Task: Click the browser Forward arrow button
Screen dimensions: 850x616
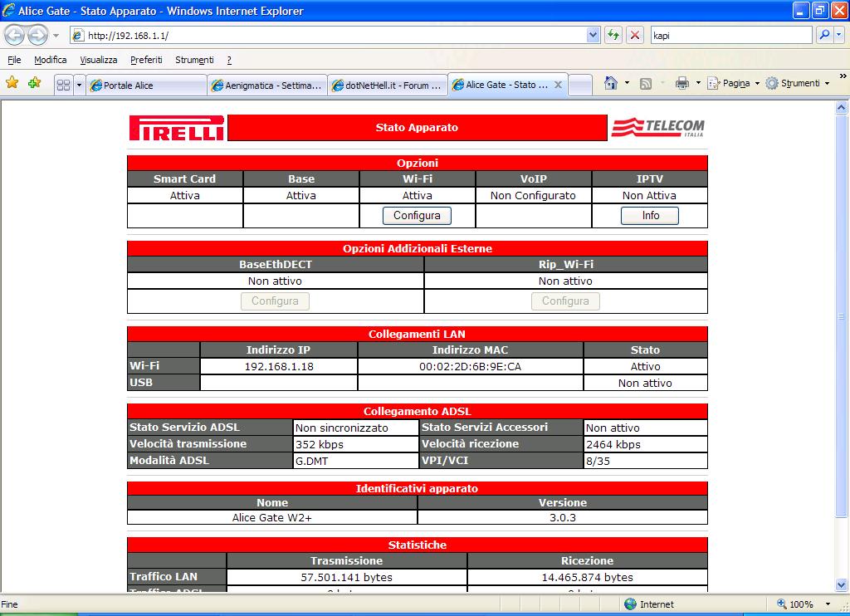Action: (x=37, y=35)
